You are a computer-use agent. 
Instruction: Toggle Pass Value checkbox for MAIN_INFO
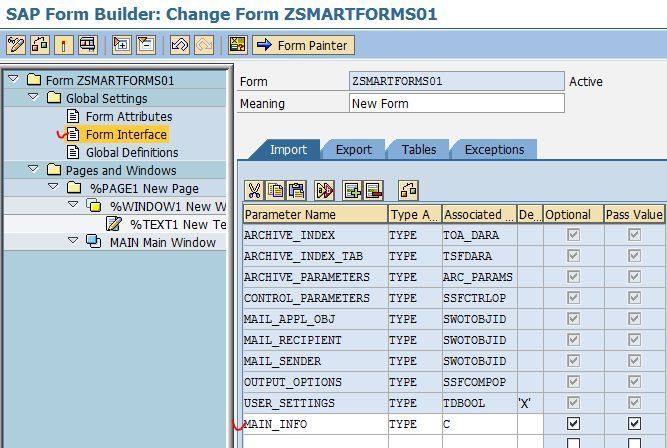coord(634,424)
